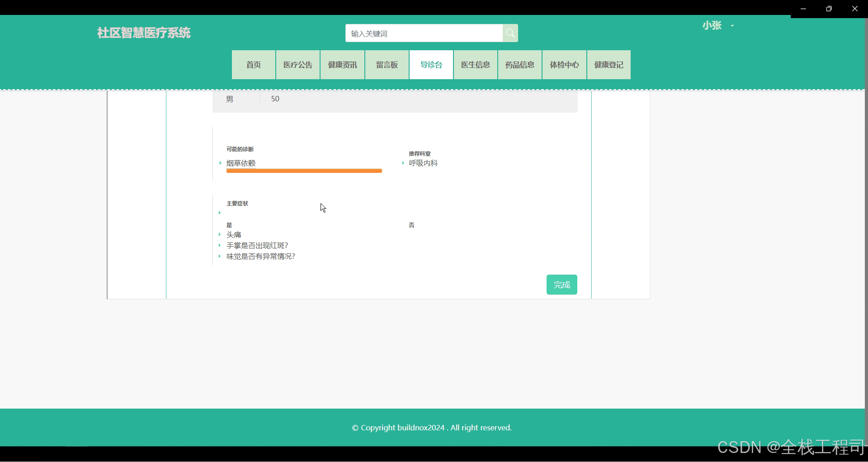
Task: Switch to the 首页 tab
Action: (253, 65)
